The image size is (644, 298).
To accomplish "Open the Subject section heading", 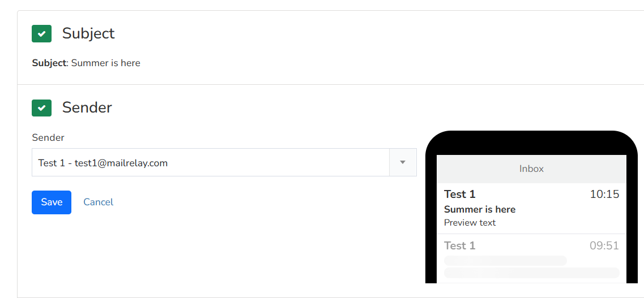I will (88, 33).
